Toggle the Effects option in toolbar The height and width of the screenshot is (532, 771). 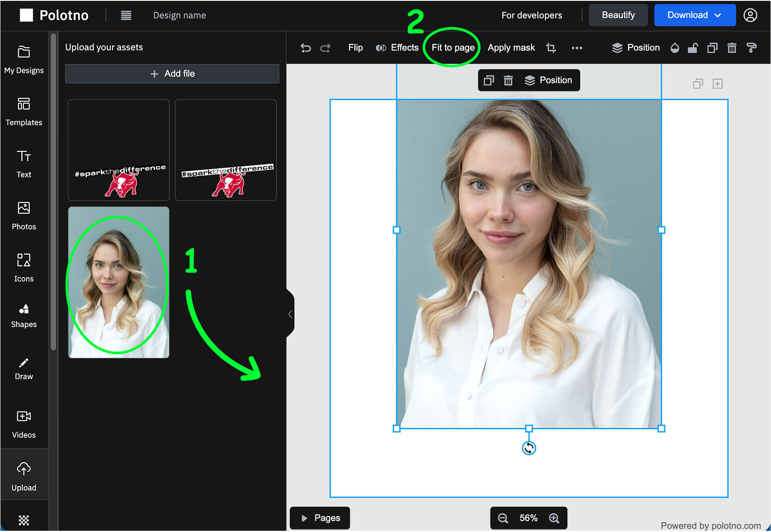397,48
